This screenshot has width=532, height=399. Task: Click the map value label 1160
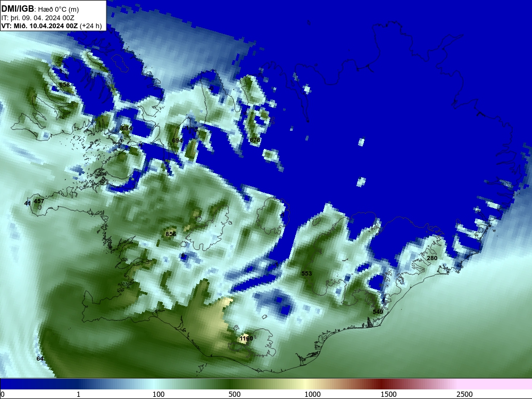(x=246, y=338)
